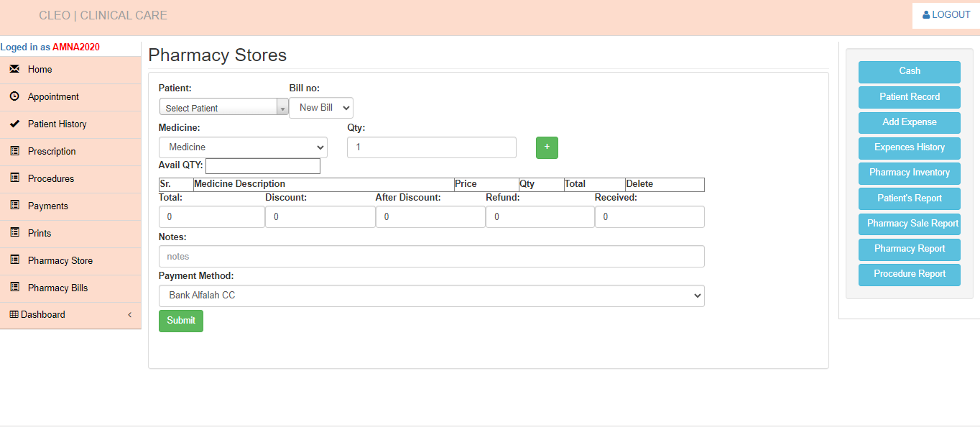Screen dimensions: 980x430
Task: Open Procedures from the sidebar menu
Action: coord(51,178)
